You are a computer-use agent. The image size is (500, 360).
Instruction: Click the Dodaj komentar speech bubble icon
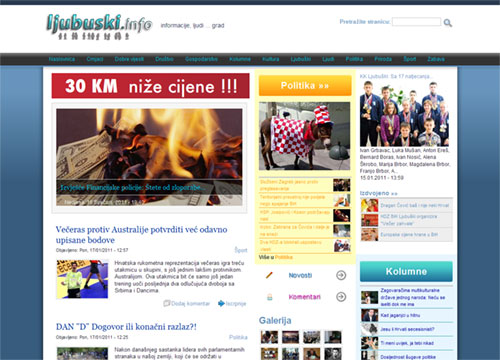pyautogui.click(x=166, y=303)
